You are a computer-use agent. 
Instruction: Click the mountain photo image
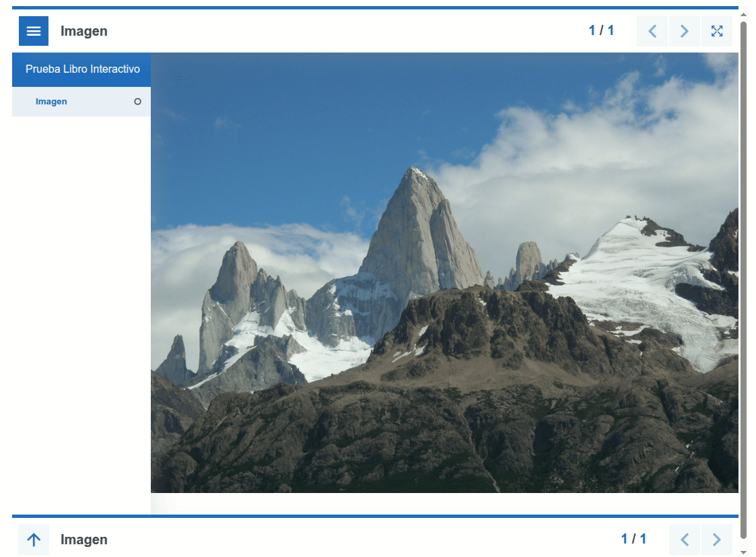pos(444,273)
